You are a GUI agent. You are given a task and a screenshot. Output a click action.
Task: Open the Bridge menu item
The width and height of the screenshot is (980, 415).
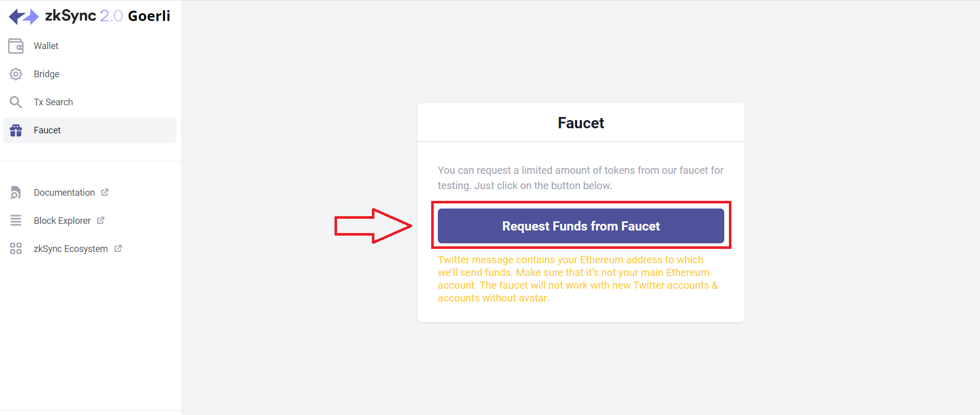(x=90, y=74)
